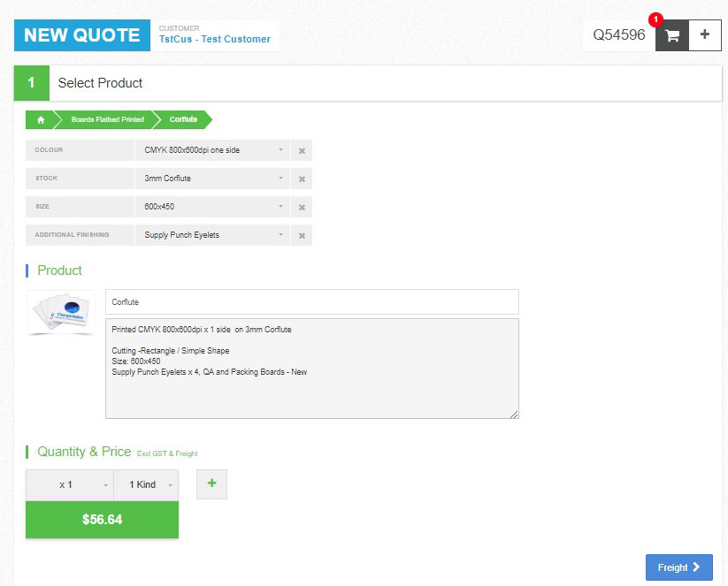This screenshot has height=586, width=728.
Task: Select Boards Flatbed Printed breadcrumb
Action: 107,119
